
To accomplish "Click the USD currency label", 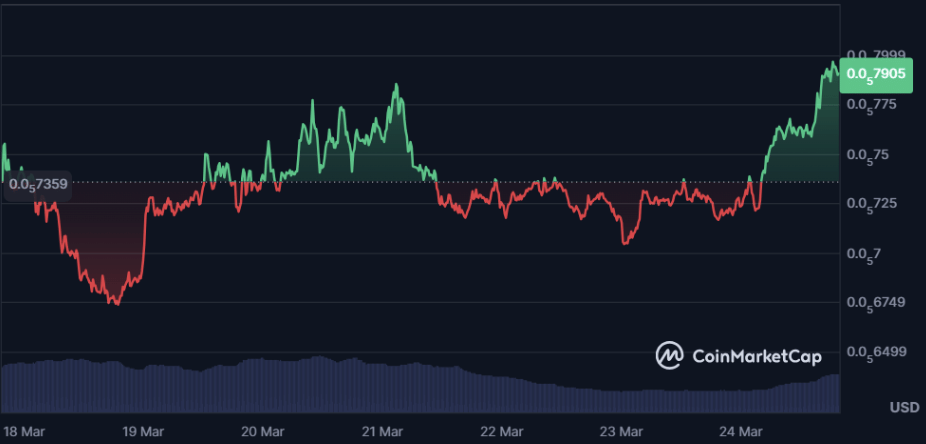I will click(904, 408).
